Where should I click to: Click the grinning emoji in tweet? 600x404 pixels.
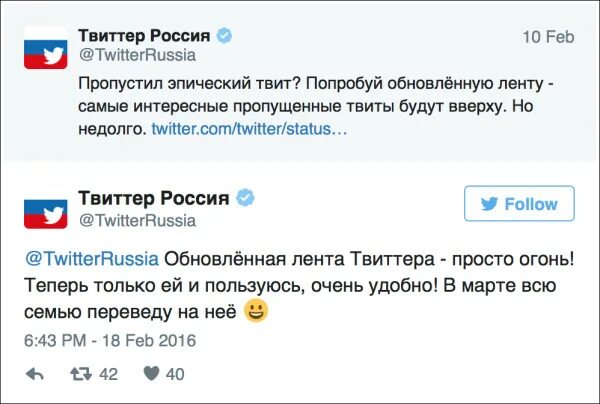click(256, 313)
